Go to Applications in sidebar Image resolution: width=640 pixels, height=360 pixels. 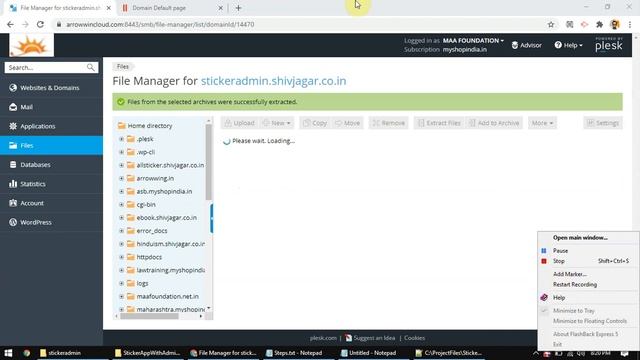pyautogui.click(x=51, y=126)
